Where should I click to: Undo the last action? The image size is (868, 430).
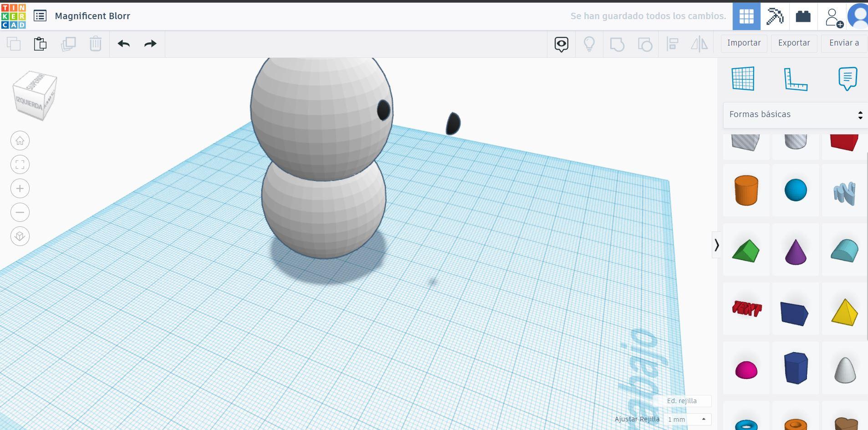(x=123, y=44)
